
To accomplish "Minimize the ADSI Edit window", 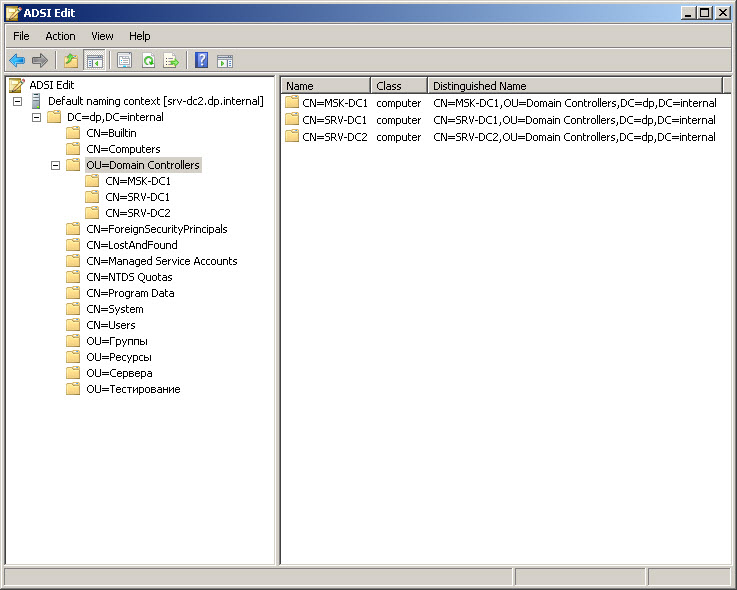I will click(x=688, y=13).
